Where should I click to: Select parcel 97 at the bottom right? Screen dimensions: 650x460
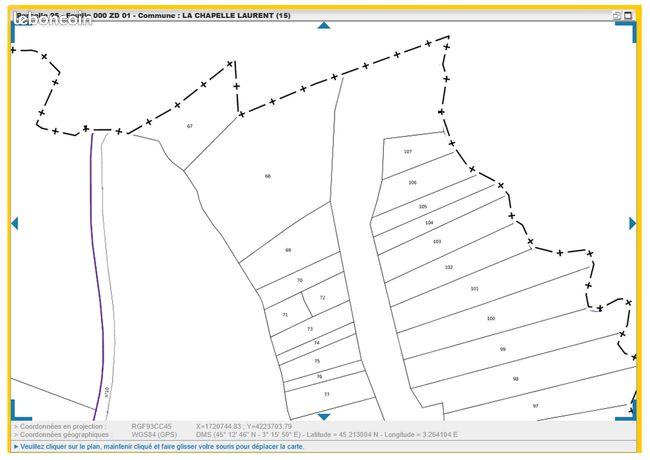536,406
